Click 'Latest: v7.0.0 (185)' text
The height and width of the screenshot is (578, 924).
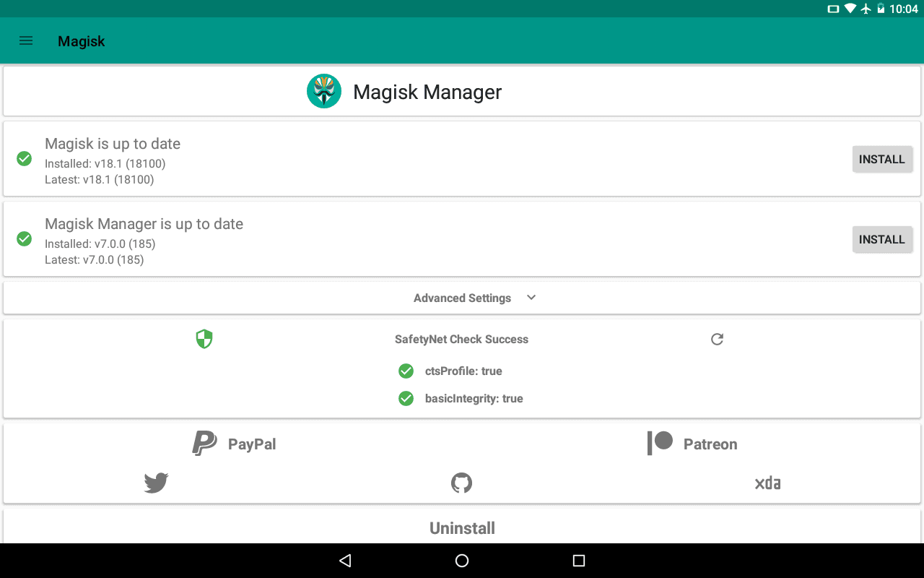tap(95, 260)
